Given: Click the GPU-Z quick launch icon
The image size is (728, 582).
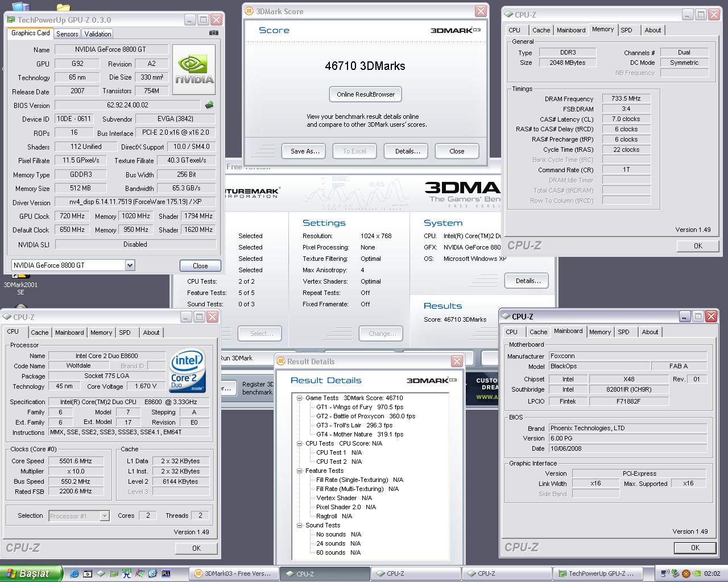Looking at the screenshot, I should coord(113,573).
